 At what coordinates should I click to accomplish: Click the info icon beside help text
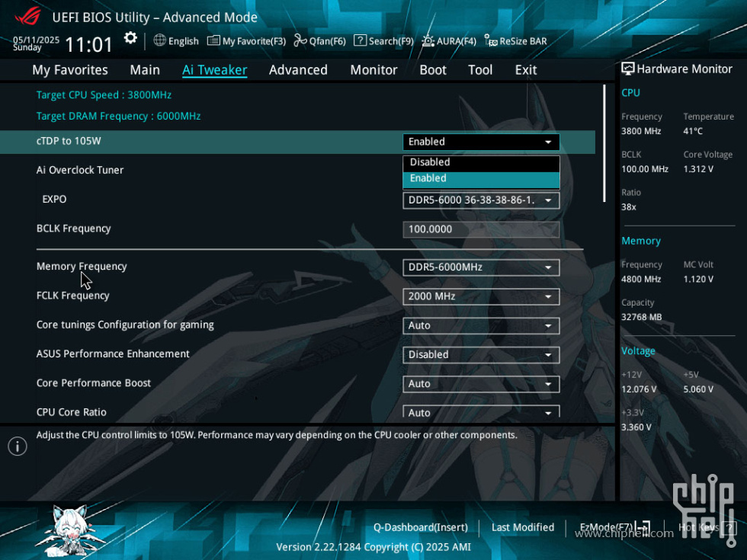click(x=18, y=446)
